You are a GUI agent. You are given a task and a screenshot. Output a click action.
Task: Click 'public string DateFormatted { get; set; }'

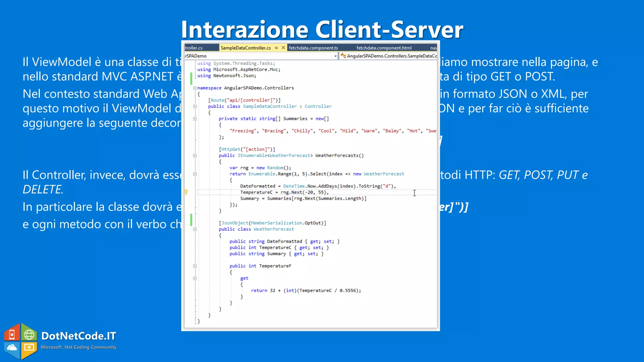pos(285,242)
